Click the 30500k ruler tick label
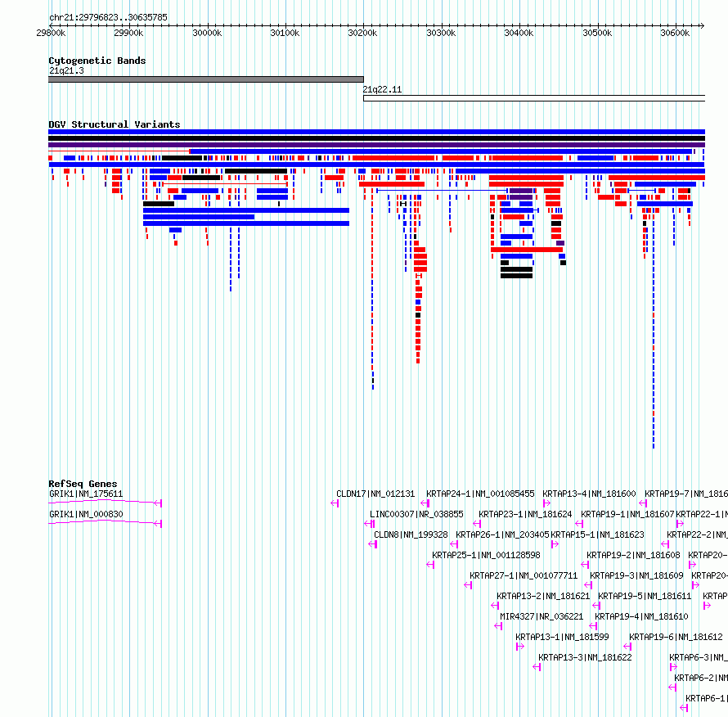Image resolution: width=728 pixels, height=717 pixels. (597, 34)
